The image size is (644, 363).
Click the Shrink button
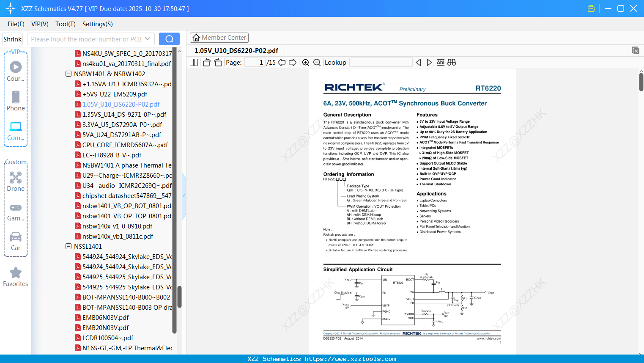click(x=13, y=39)
